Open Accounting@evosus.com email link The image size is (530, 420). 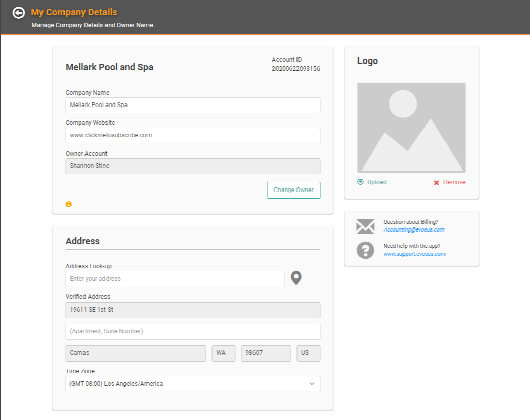pos(414,229)
